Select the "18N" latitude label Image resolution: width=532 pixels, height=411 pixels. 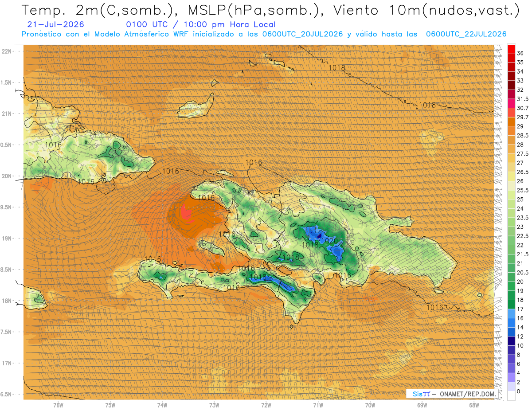(7, 301)
